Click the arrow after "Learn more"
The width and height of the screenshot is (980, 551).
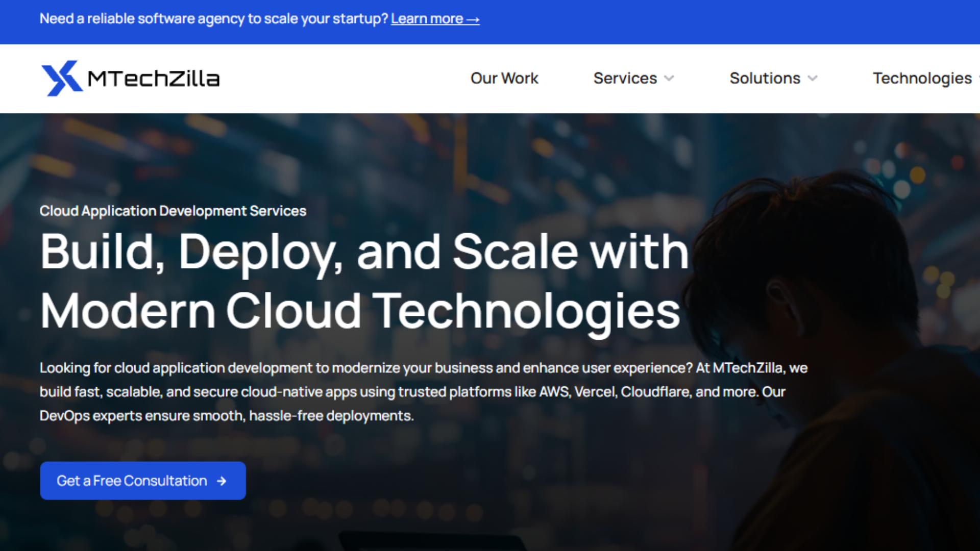click(x=472, y=18)
